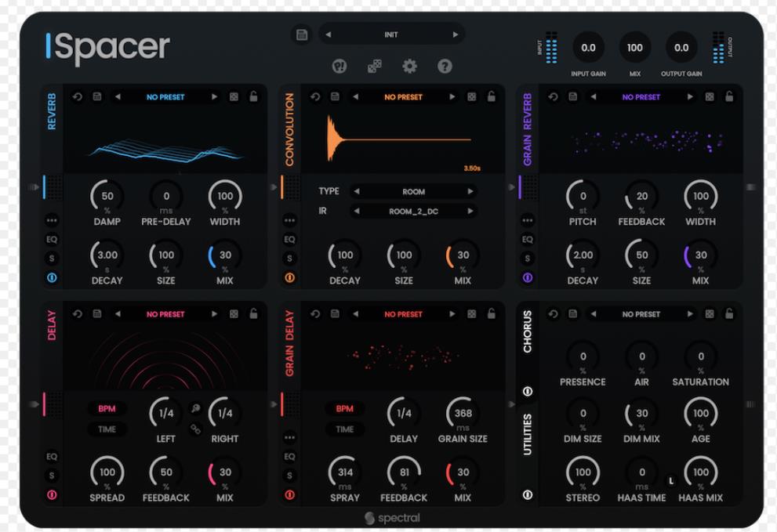Screen dimensions: 777x532
Task: Set Delay mode to TIME
Action: [x=107, y=429]
